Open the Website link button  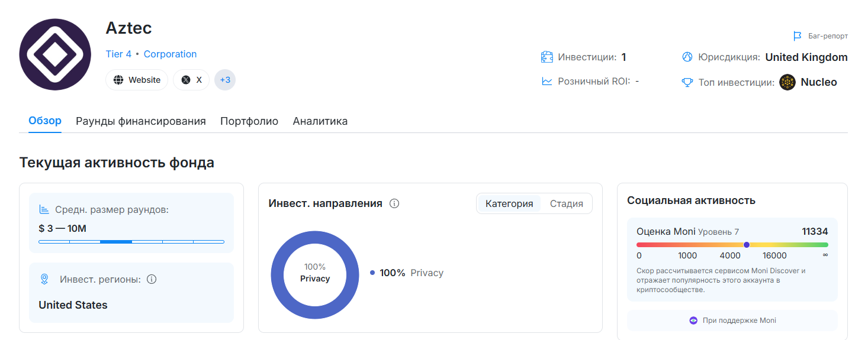point(137,80)
